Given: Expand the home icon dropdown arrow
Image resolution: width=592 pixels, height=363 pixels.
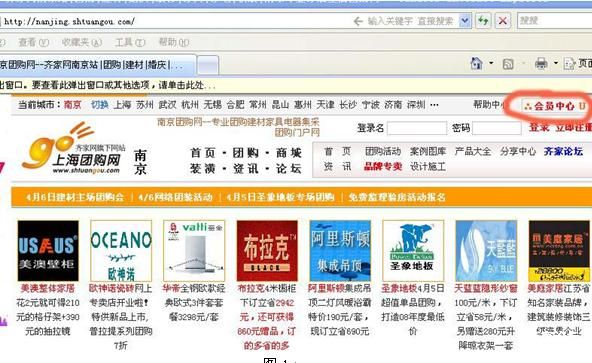Looking at the screenshot, I should coord(491,63).
